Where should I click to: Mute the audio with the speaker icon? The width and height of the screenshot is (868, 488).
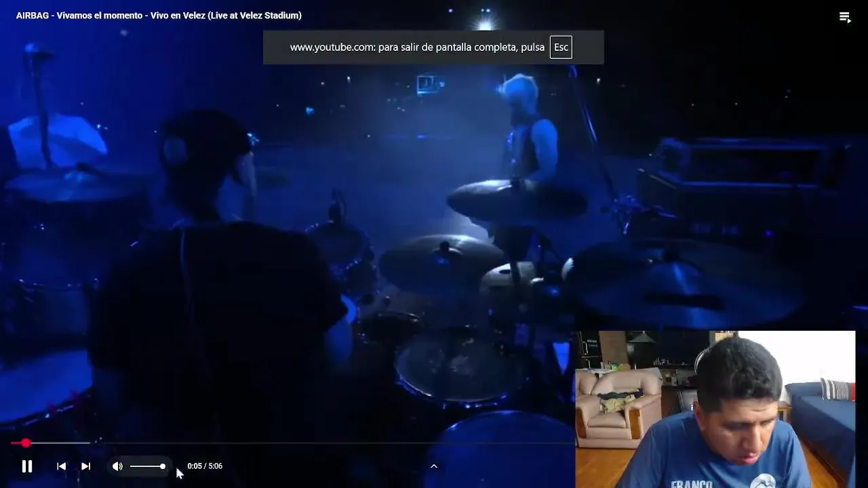pos(117,466)
